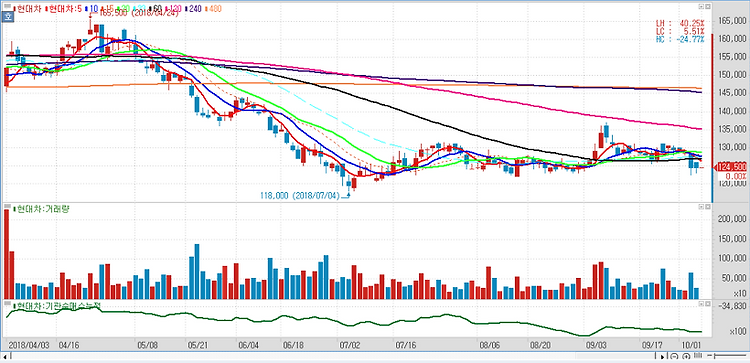Click the 165,500 high price label
The height and width of the screenshot is (363, 750).
point(139,13)
